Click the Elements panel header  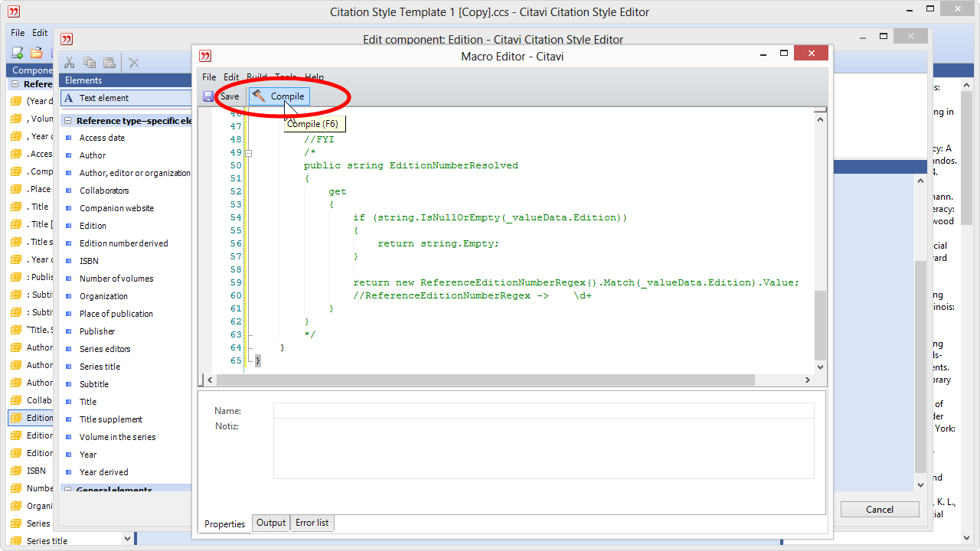[x=126, y=80]
